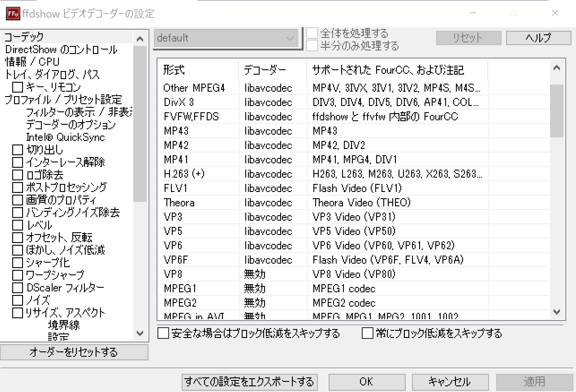Enable 切り出し filter checkbox
This screenshot has height=392, width=576.
pos(18,150)
